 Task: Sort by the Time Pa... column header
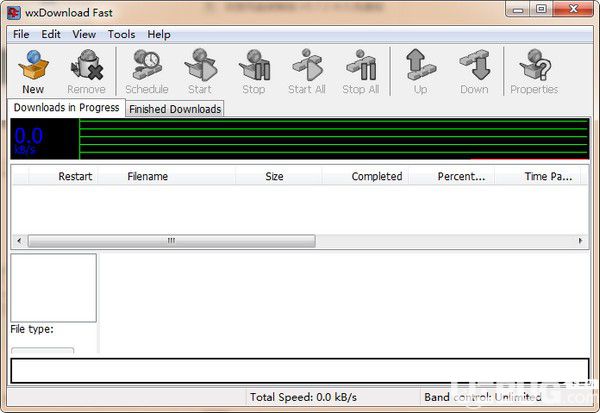538,176
